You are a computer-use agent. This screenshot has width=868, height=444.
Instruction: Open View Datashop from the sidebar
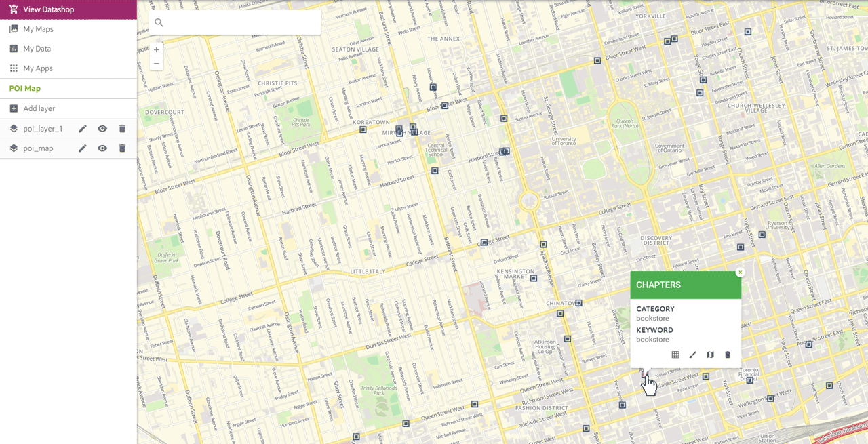tap(68, 9)
